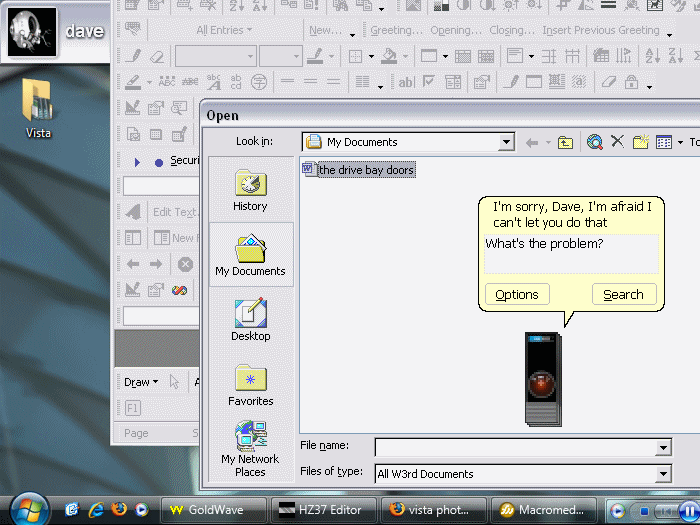Click Edit Text... on WordArt toolbar
The image size is (700, 525).
pyautogui.click(x=175, y=212)
